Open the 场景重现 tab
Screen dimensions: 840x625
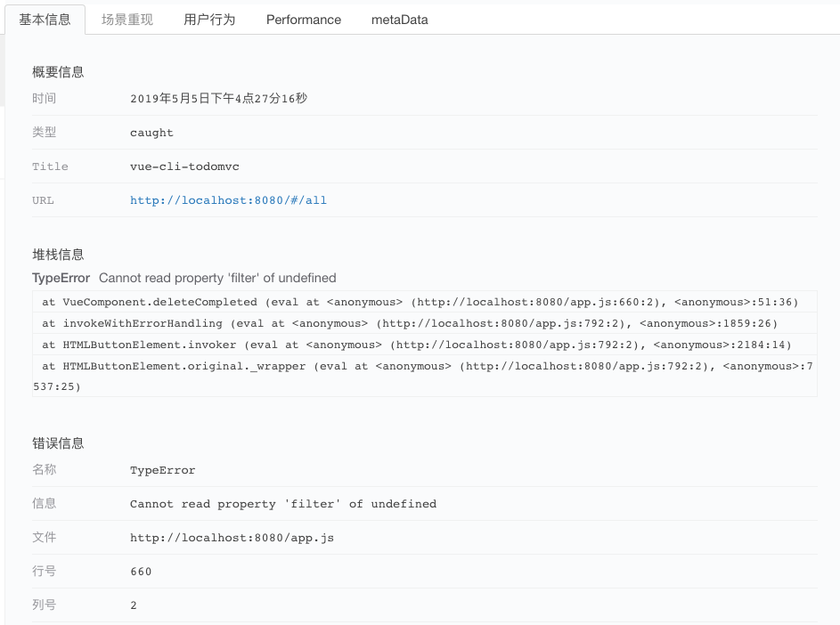(127, 20)
